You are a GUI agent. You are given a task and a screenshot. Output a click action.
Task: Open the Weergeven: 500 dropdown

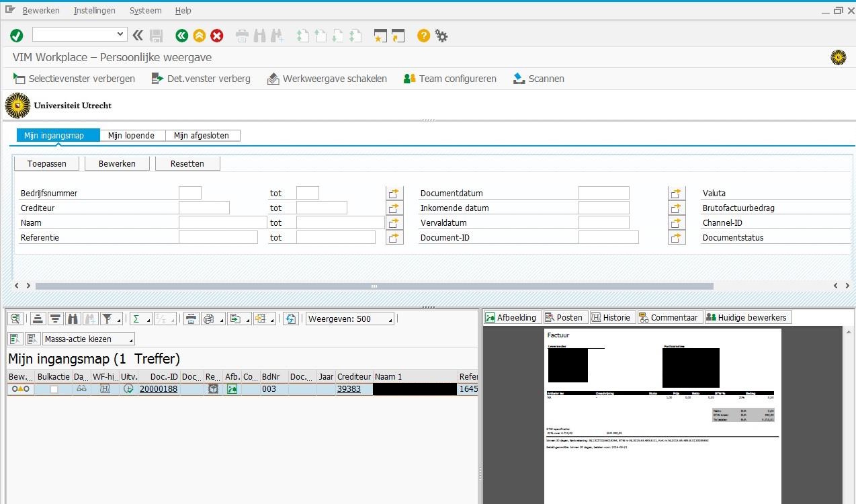350,319
